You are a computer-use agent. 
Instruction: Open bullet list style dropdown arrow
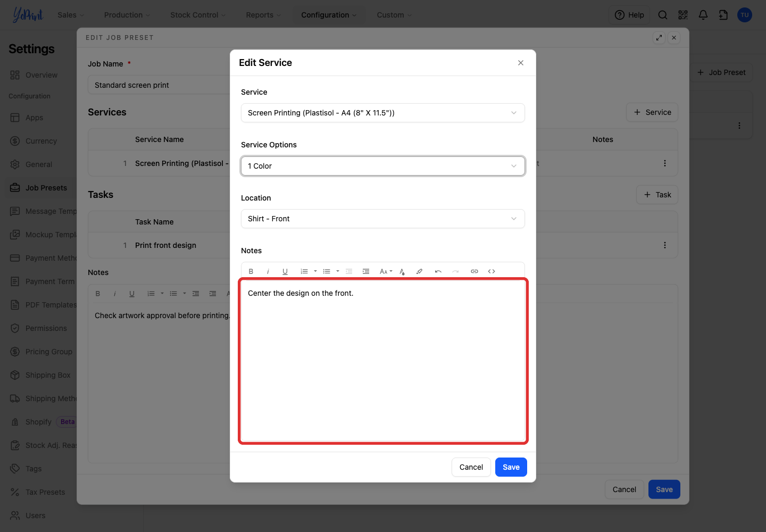point(338,271)
